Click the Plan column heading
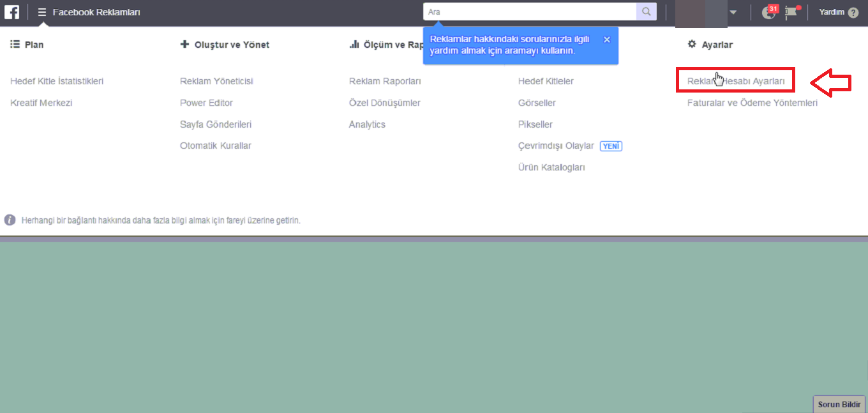Viewport: 868px width, 413px height. pos(34,45)
